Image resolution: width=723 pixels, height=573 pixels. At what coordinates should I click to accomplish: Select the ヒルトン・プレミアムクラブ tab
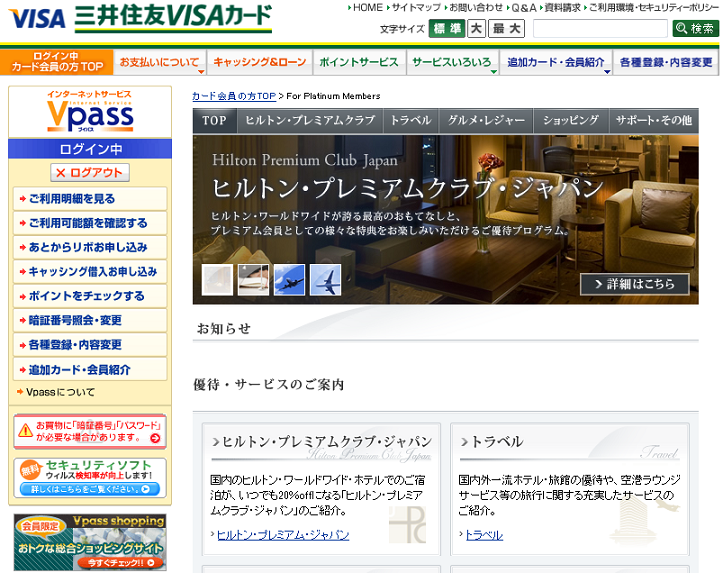310,121
